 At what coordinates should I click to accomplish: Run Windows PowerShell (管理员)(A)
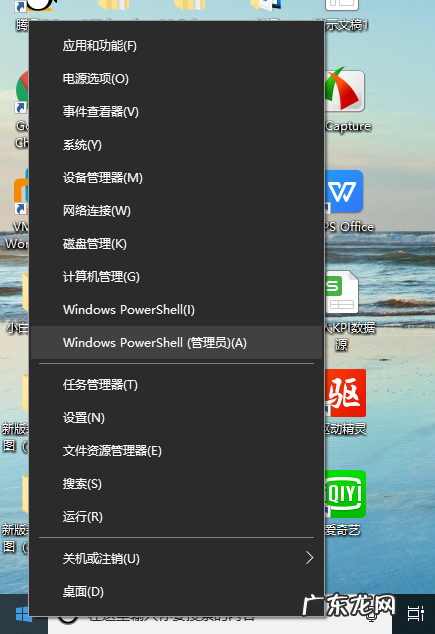pos(177,343)
